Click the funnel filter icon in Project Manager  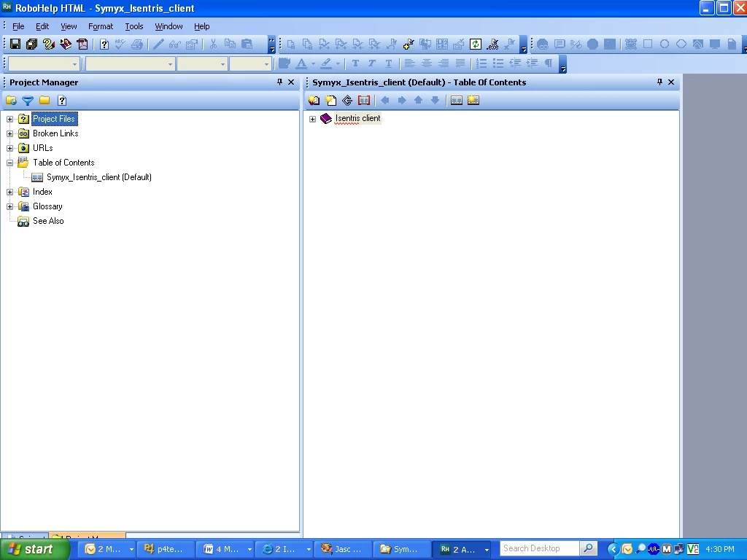(28, 101)
